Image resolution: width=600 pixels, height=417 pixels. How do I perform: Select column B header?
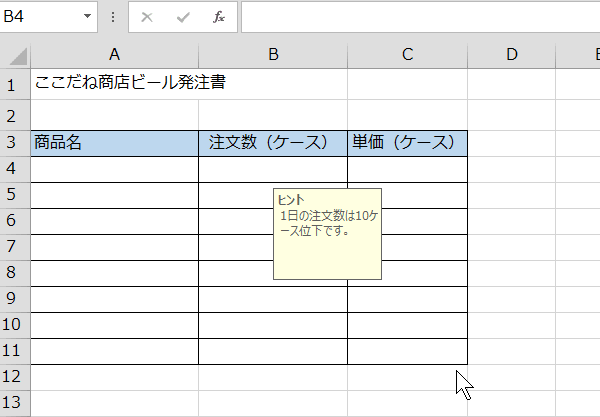273,54
